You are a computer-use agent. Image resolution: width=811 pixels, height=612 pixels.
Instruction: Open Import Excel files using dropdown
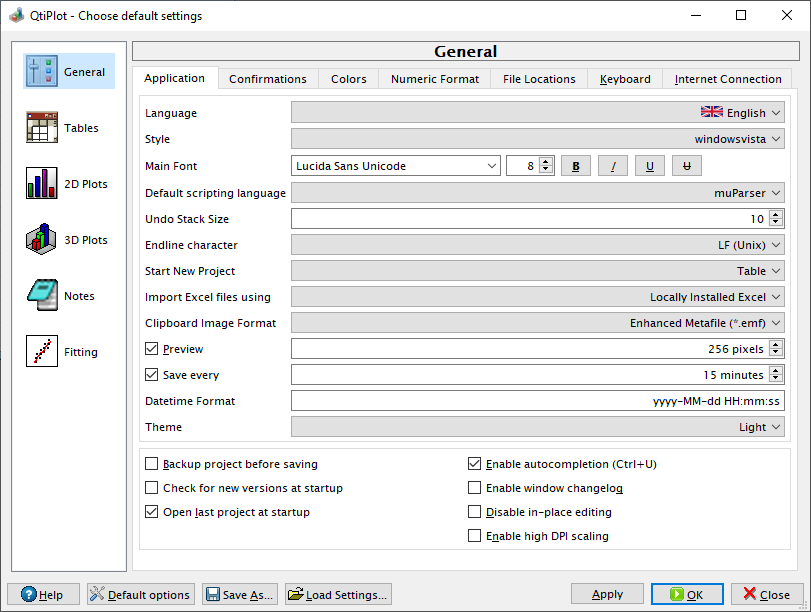(x=537, y=297)
